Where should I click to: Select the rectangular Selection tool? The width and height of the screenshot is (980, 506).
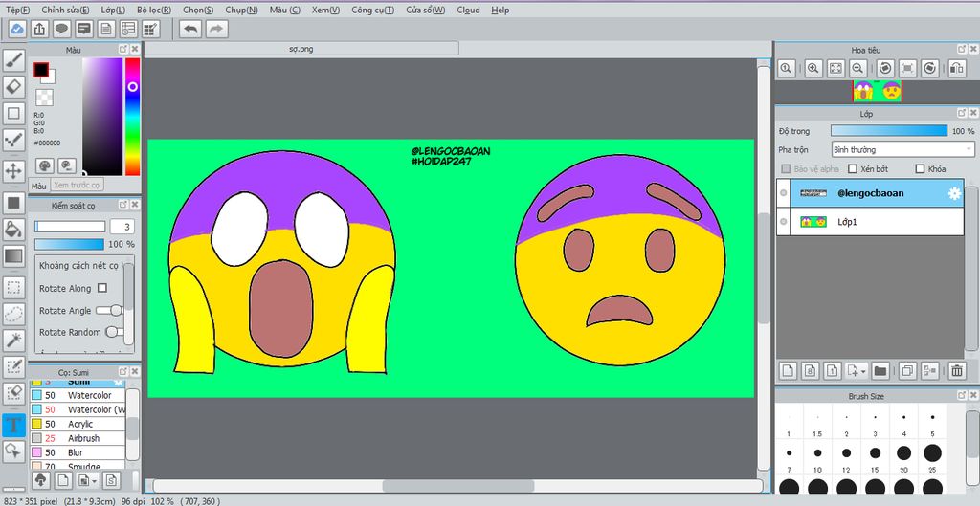pyautogui.click(x=13, y=287)
